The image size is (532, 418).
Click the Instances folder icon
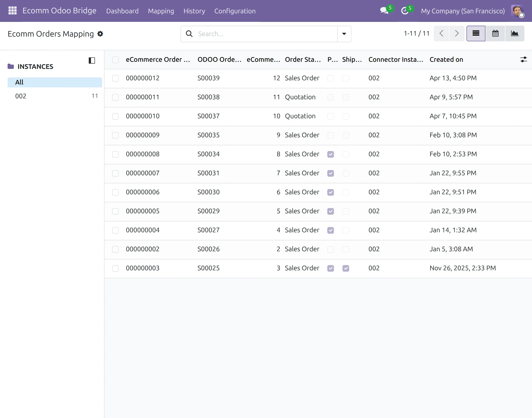point(11,66)
